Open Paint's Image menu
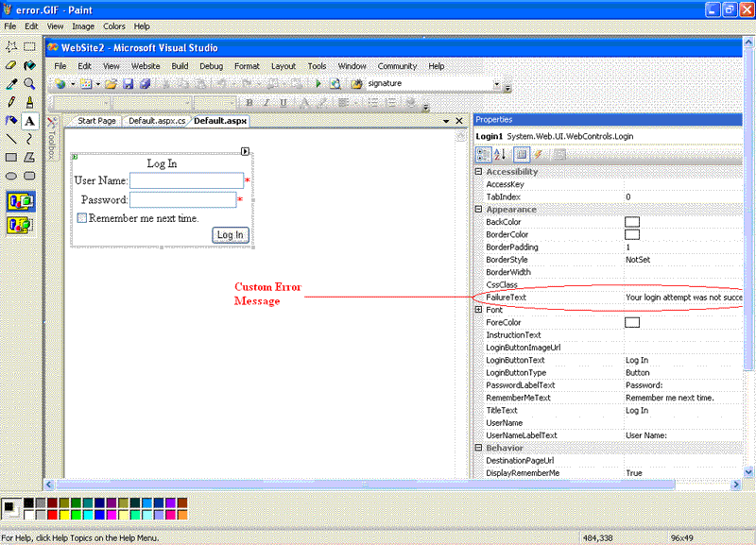The width and height of the screenshot is (756, 545). tap(83, 26)
